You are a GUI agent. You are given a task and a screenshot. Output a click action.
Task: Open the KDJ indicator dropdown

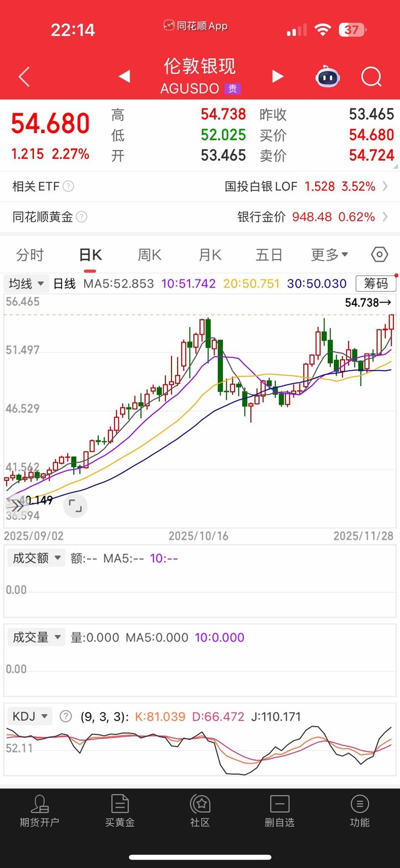(x=29, y=716)
